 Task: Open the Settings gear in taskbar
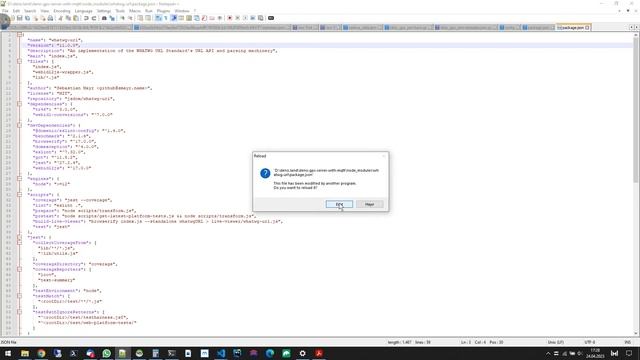(302, 353)
